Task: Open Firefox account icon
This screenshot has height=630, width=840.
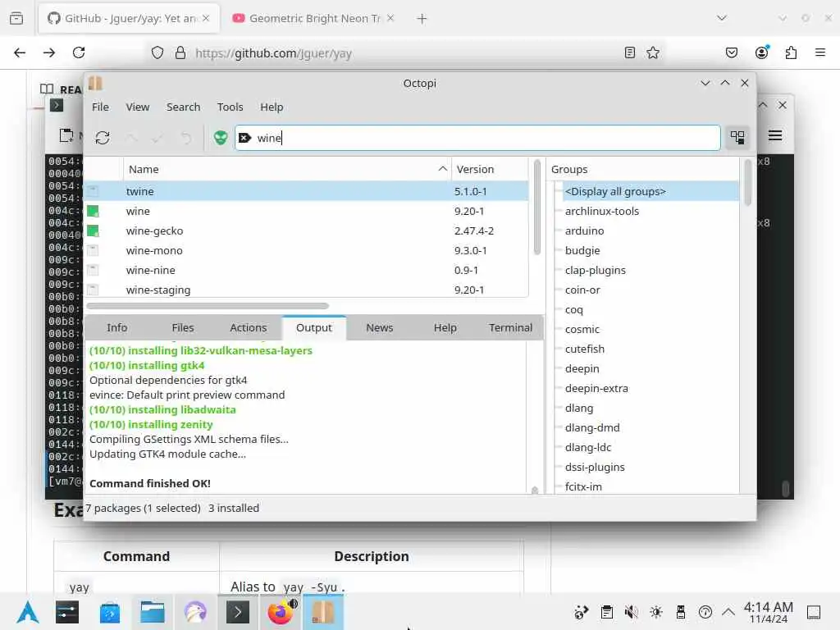Action: 761,52
